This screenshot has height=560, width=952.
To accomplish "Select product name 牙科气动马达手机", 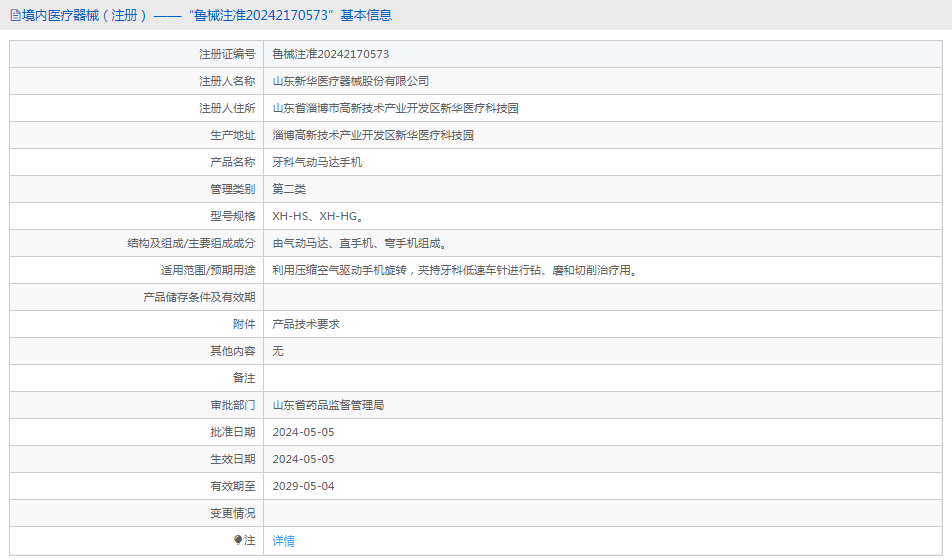I will 317,162.
